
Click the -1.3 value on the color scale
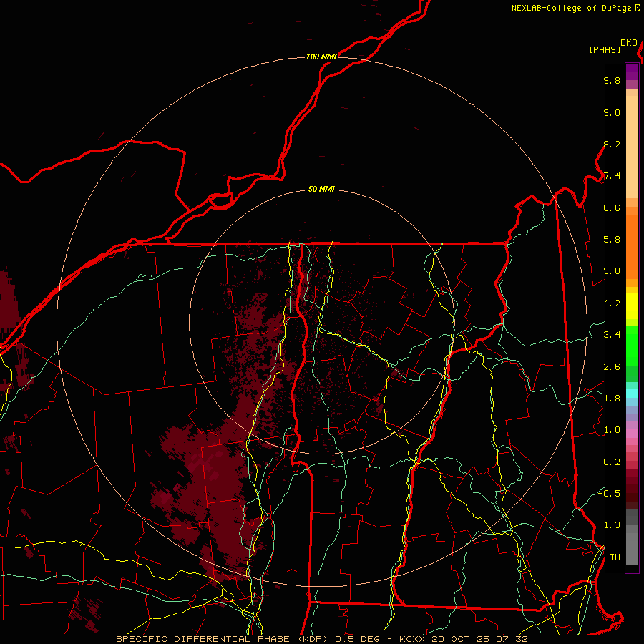coord(610,525)
